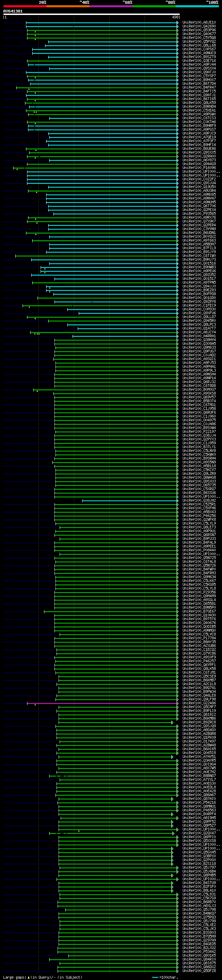Screen dimensions: 222x980
Task: Click the cyan alignment bar for A8JE10
Action: click(x=102, y=23)
